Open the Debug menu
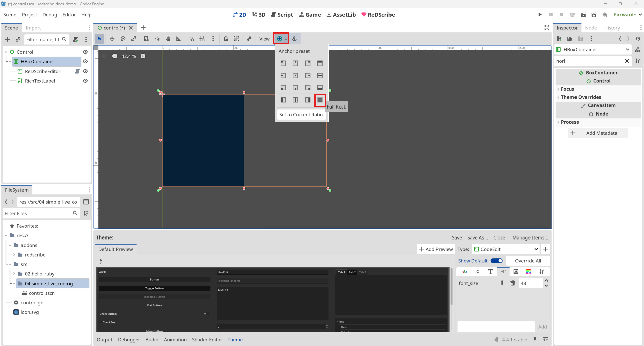Viewport: 644px width, 346px height. 50,15
